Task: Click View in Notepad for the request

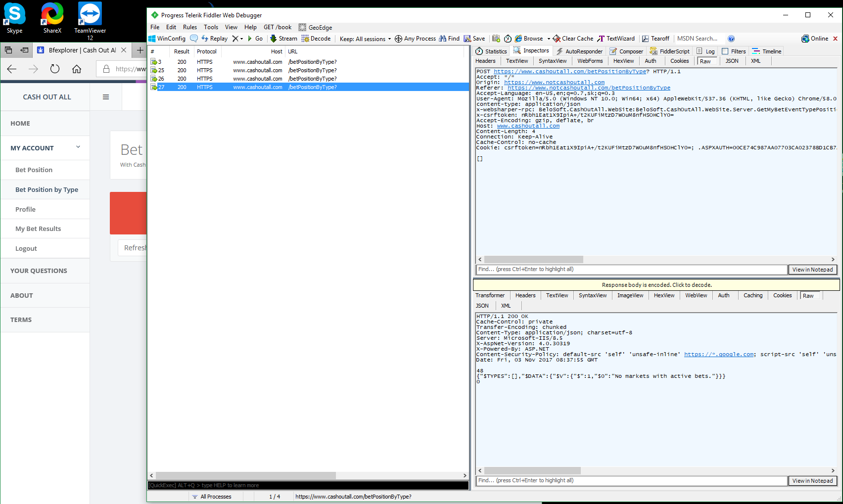Action: 812,270
